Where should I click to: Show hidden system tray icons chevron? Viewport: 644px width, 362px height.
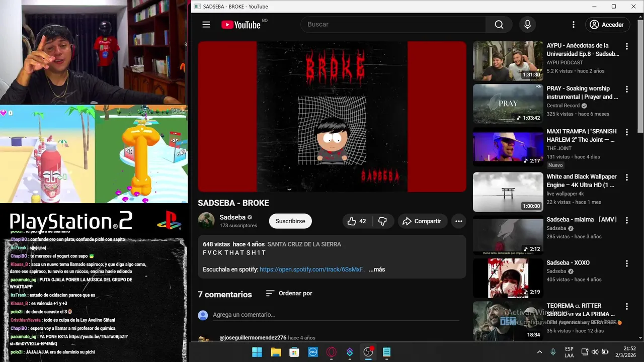pyautogui.click(x=539, y=352)
